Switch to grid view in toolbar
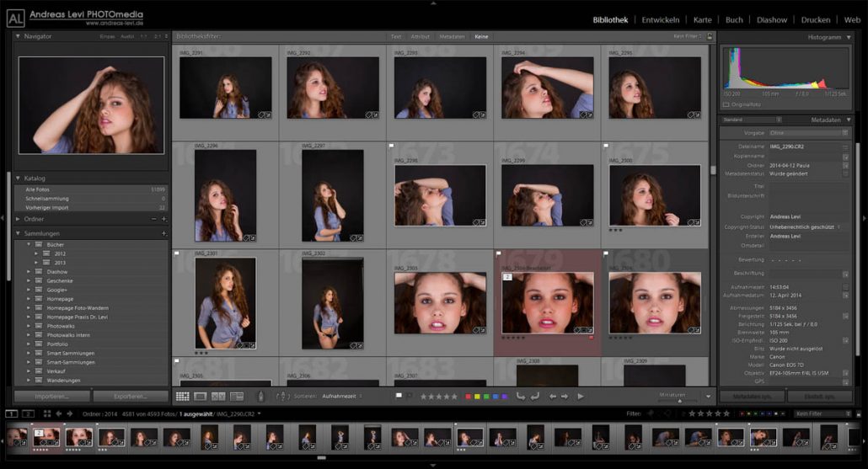The image size is (868, 469). pyautogui.click(x=182, y=397)
